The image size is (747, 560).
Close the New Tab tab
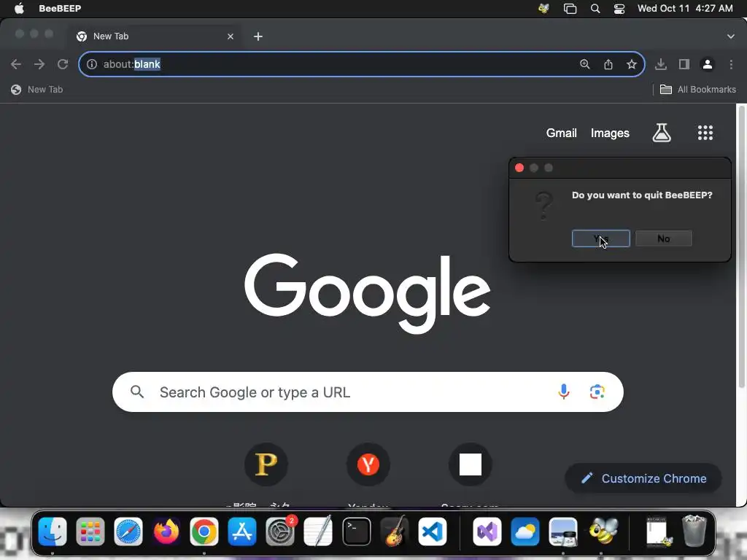click(231, 36)
